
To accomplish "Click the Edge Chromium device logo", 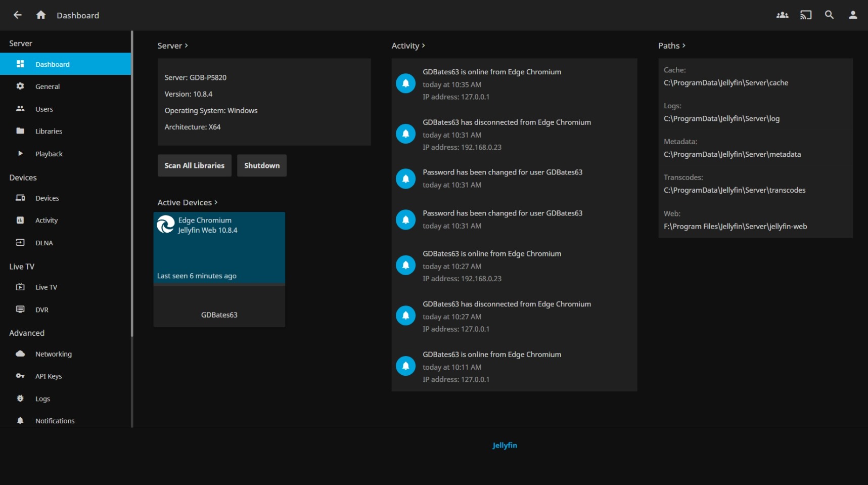I will coord(166,225).
